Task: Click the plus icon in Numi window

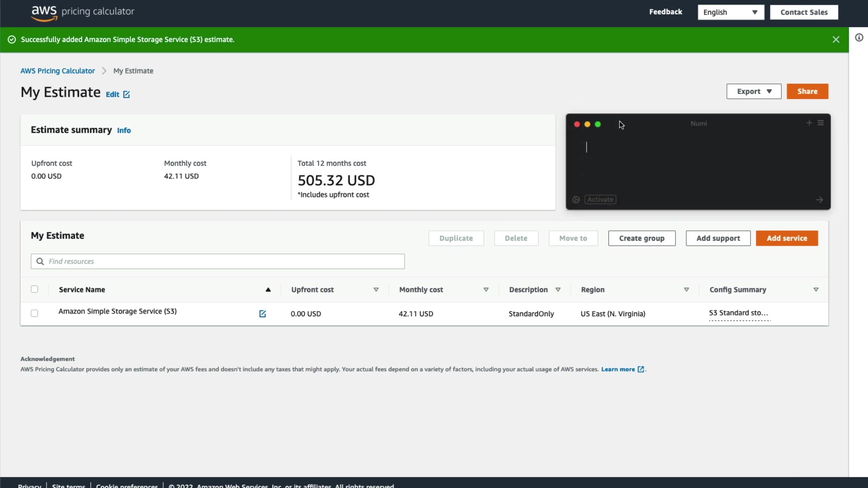Action: [x=809, y=123]
